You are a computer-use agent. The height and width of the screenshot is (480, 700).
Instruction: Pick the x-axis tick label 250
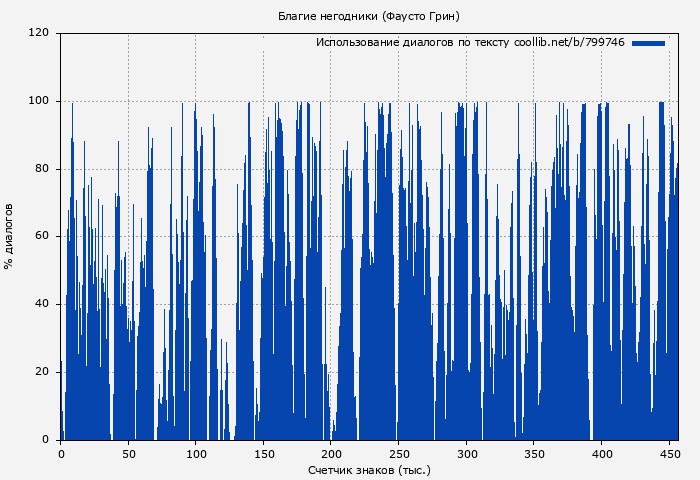398,453
